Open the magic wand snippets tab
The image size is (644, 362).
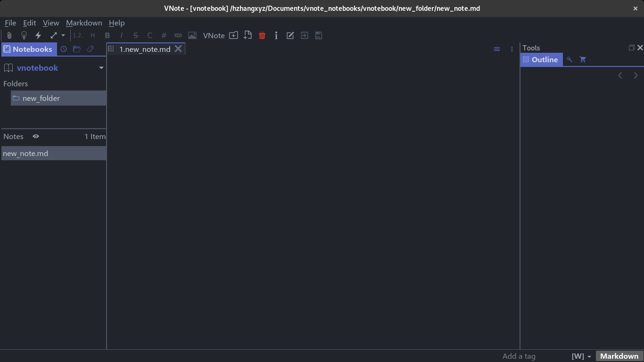point(570,59)
